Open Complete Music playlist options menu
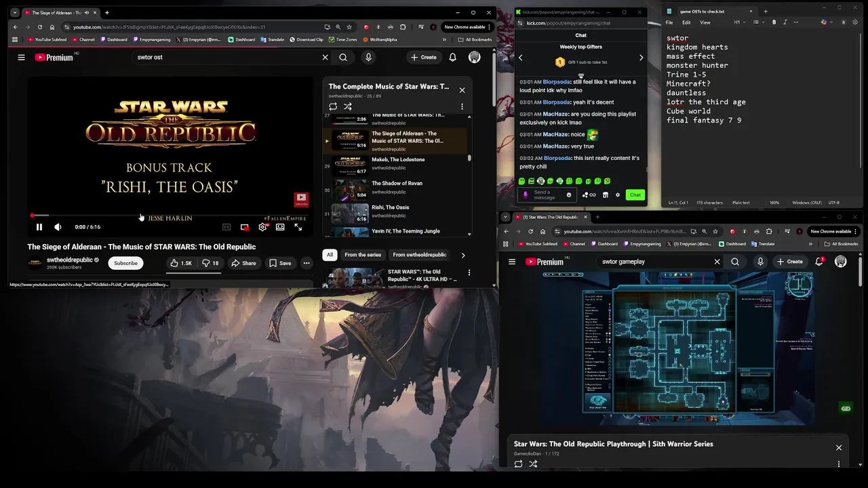The image size is (868, 488). click(462, 106)
